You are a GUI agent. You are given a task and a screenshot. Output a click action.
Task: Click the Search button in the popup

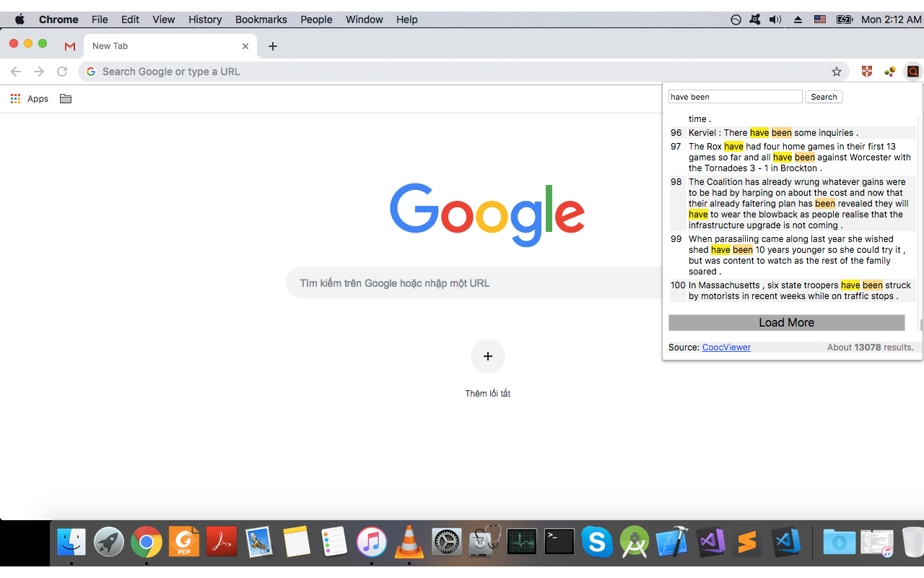click(x=824, y=97)
